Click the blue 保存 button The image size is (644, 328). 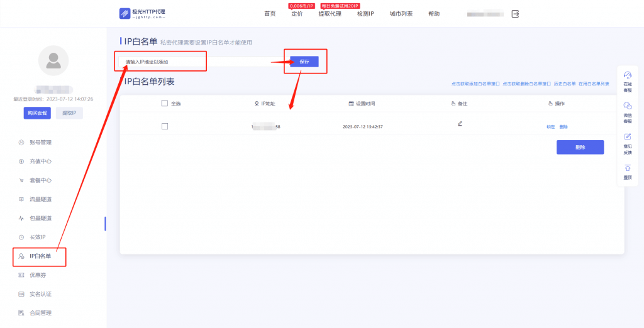pyautogui.click(x=304, y=62)
